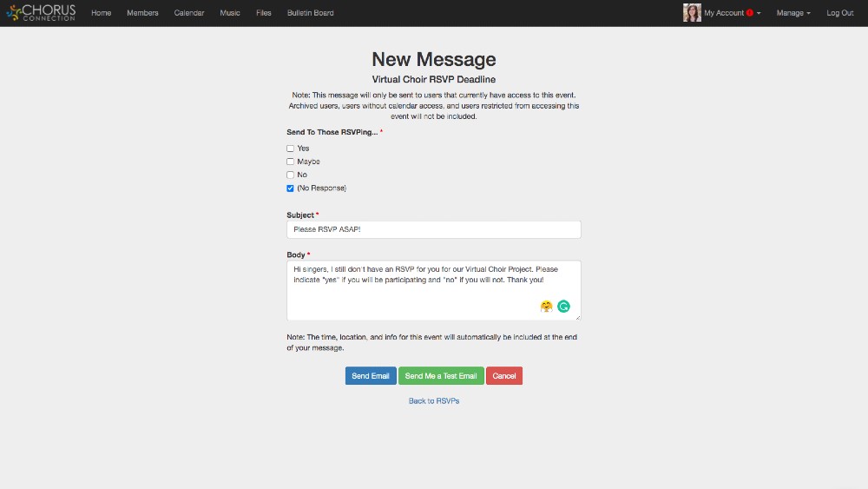Click into the Subject input field
The height and width of the screenshot is (489, 868).
point(434,229)
